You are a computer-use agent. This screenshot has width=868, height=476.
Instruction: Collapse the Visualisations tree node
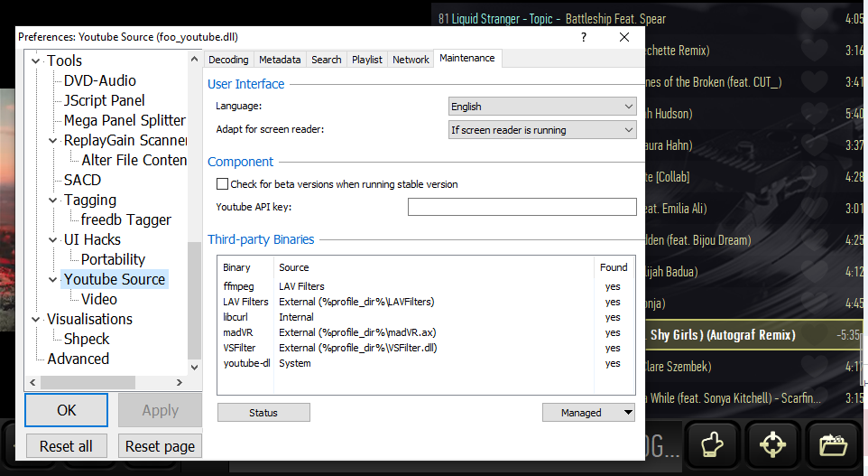pos(37,320)
